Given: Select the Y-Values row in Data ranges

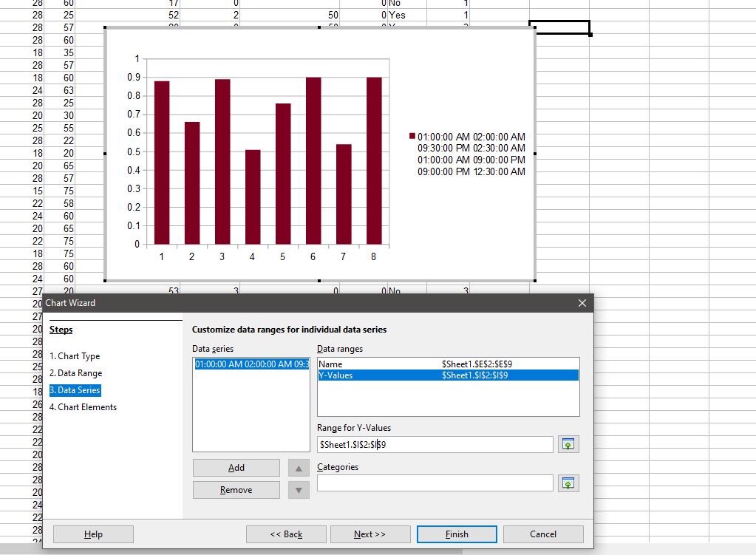Looking at the screenshot, I should pos(448,375).
